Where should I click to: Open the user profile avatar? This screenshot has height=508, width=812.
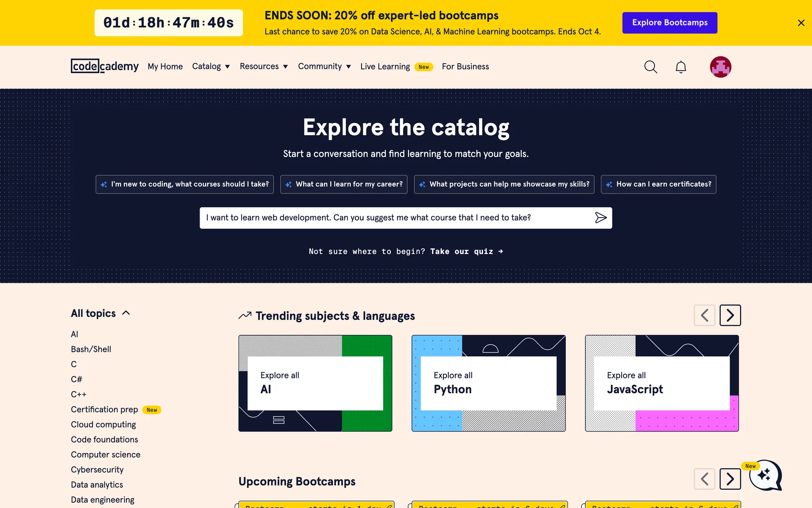tap(720, 67)
